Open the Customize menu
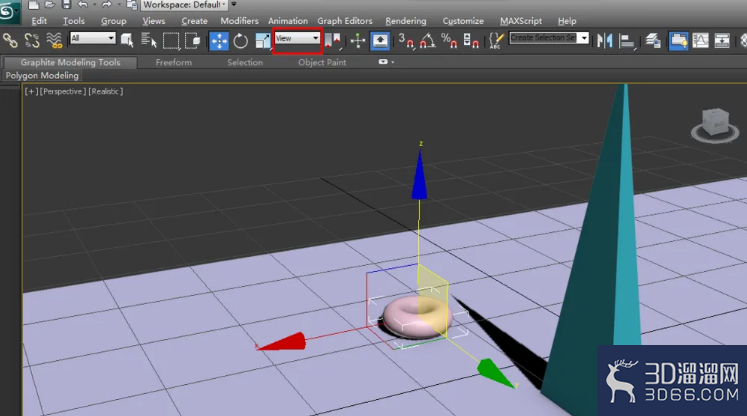Viewport: 747px width, 416px height. tap(463, 21)
